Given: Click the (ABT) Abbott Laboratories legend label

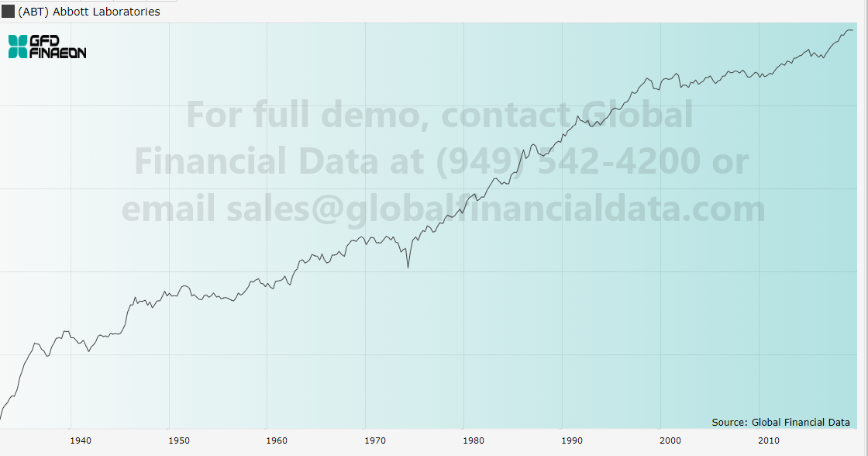Looking at the screenshot, I should point(89,12).
